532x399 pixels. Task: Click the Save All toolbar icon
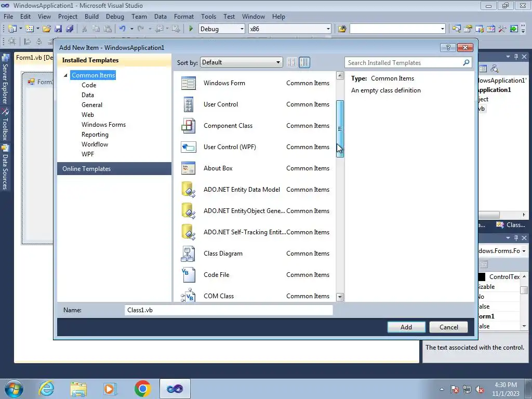click(x=70, y=29)
